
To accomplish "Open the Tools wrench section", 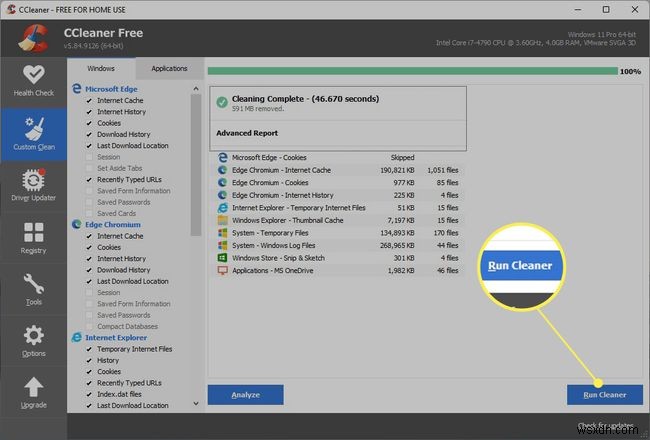I will pos(34,289).
